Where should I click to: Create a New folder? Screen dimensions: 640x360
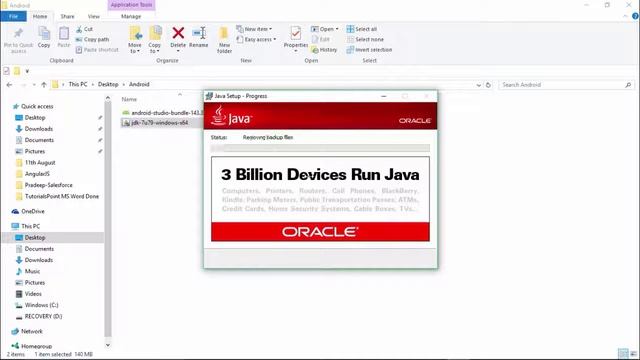224,40
